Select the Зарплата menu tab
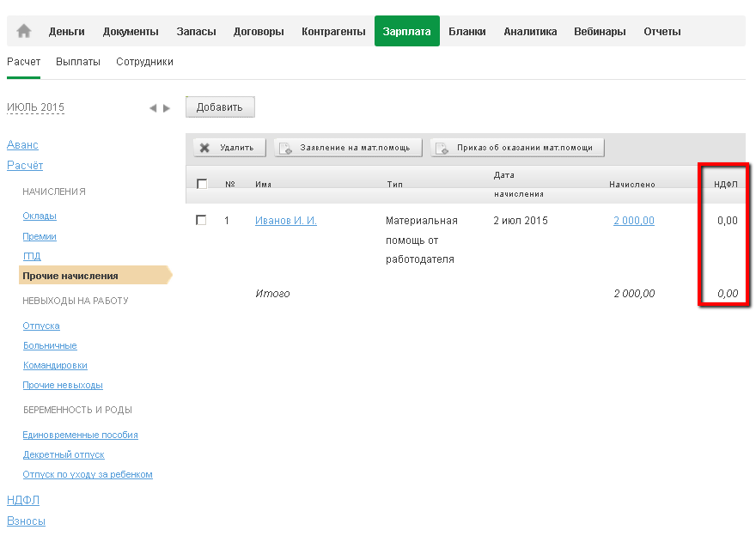Viewport: 756px width, 536px height. point(407,31)
